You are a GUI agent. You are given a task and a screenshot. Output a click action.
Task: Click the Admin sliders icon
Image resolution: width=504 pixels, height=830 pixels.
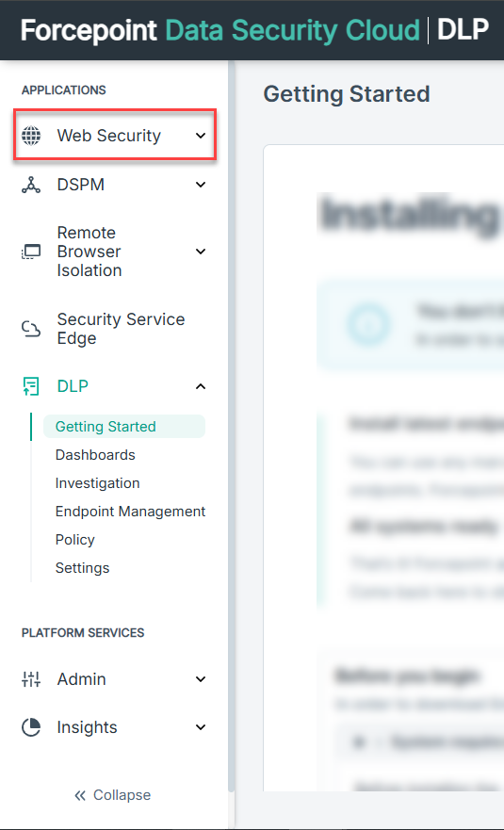31,679
